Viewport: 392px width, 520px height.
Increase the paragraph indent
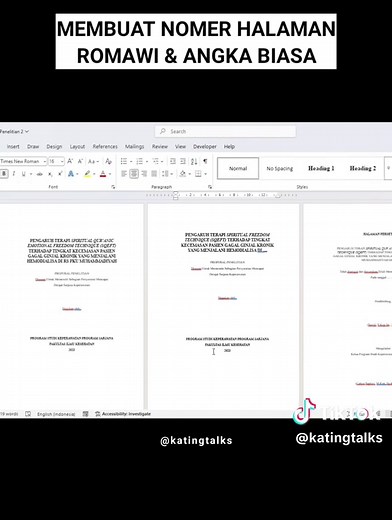pyautogui.click(x=183, y=161)
